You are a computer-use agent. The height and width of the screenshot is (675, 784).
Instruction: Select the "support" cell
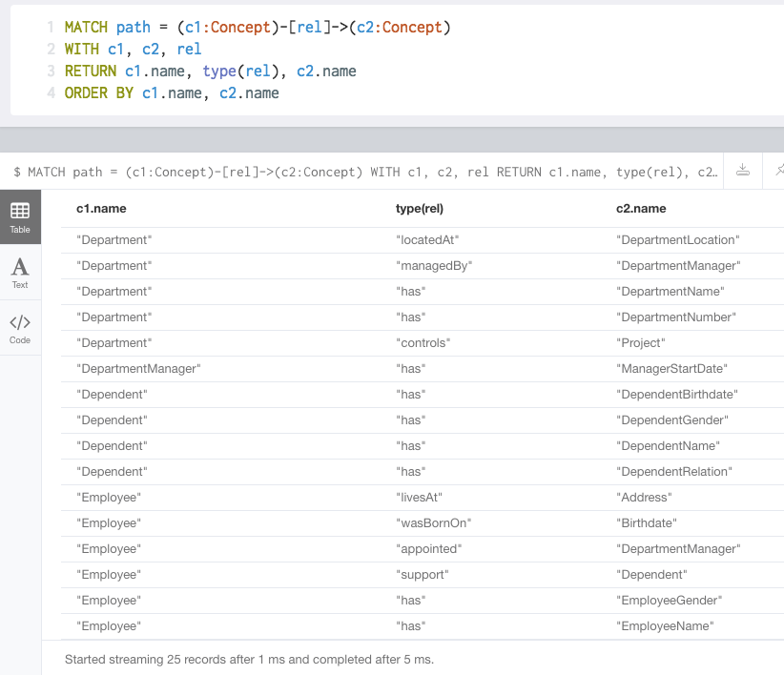(x=422, y=575)
